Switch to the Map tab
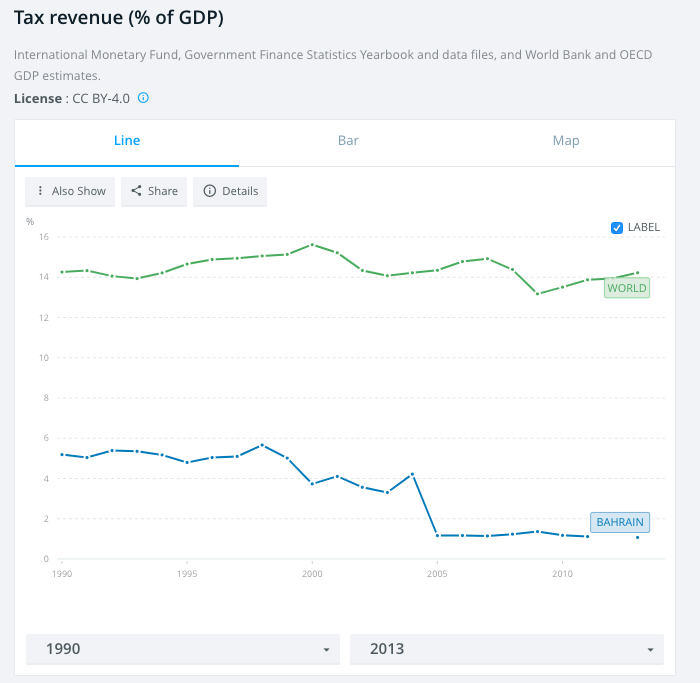Viewport: 700px width, 683px height. (x=566, y=141)
